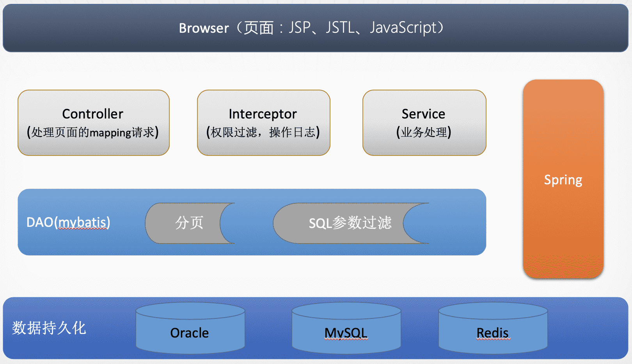This screenshot has height=364, width=632.
Task: Select the 业务处理 subtitle text
Action: pos(424,133)
